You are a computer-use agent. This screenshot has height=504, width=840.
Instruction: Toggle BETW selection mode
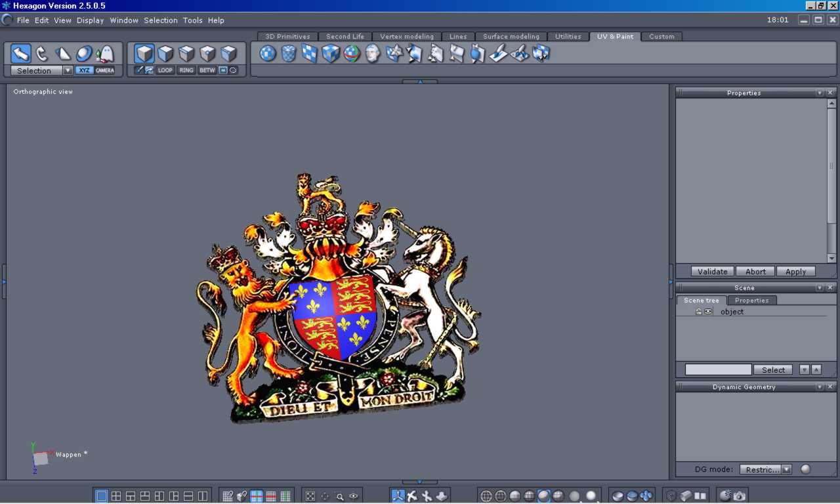[x=207, y=70]
